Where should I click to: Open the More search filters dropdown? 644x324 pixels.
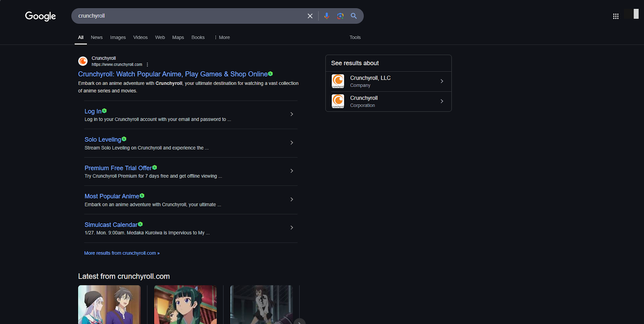222,37
